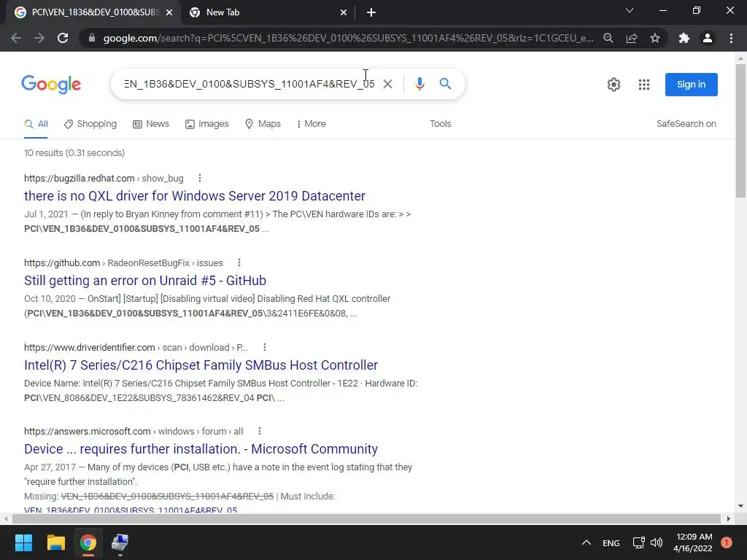Share this page from address bar
Viewport: 747px width, 560px height.
pyautogui.click(x=632, y=38)
